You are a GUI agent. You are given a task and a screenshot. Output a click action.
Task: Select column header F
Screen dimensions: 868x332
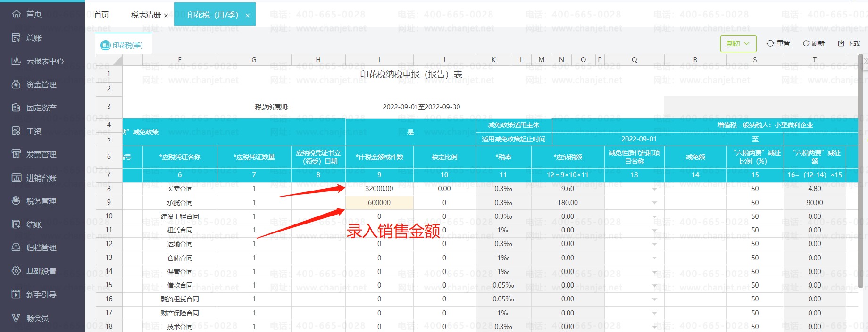click(x=180, y=60)
